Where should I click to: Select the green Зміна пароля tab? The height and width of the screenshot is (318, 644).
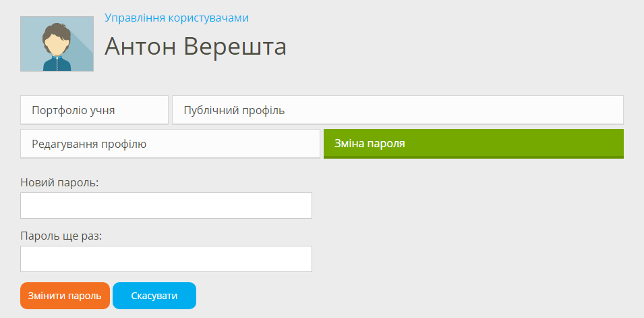[473, 144]
